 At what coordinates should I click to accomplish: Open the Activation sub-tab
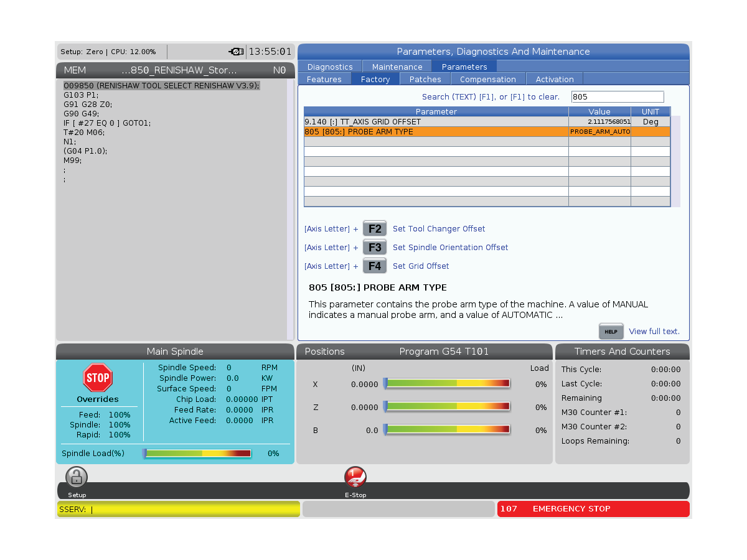(x=555, y=79)
